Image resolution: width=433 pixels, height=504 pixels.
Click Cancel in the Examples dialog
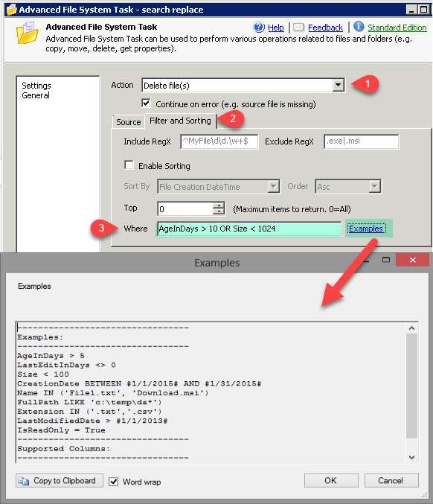[x=391, y=480]
